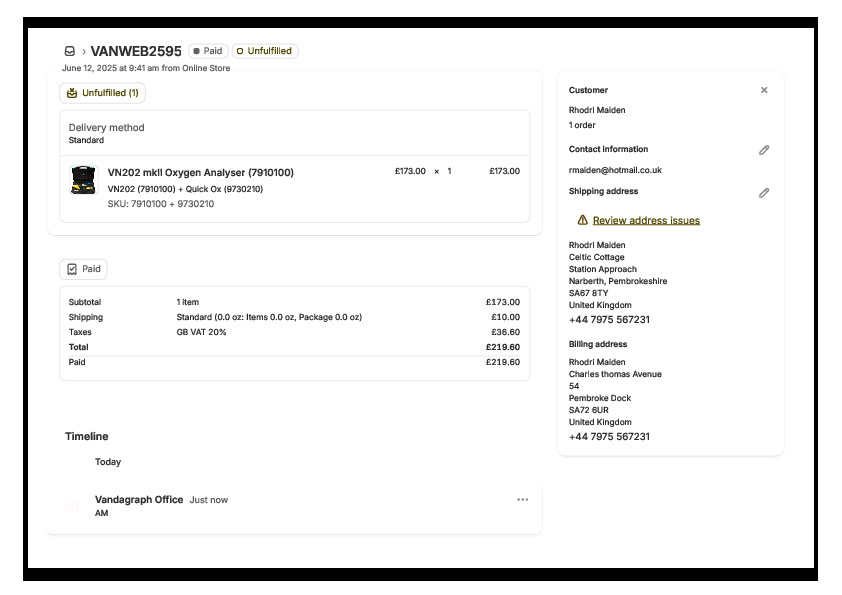842x595 pixels.
Task: Open customer Rhodri Maiden's profile
Action: click(597, 110)
